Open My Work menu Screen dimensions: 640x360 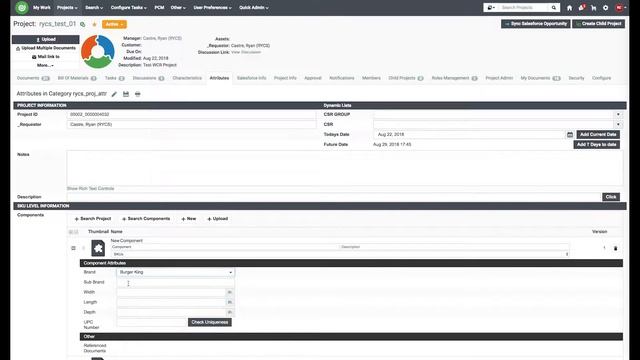click(x=42, y=8)
